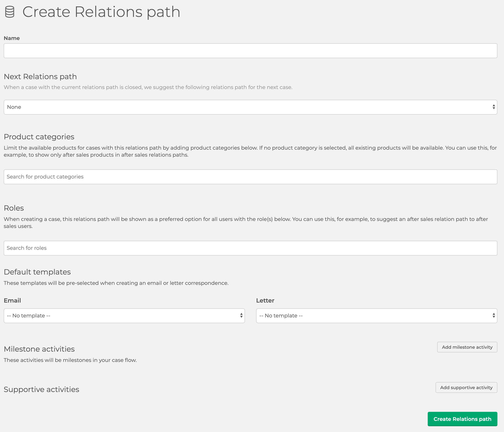Focus the Name input field

(250, 51)
